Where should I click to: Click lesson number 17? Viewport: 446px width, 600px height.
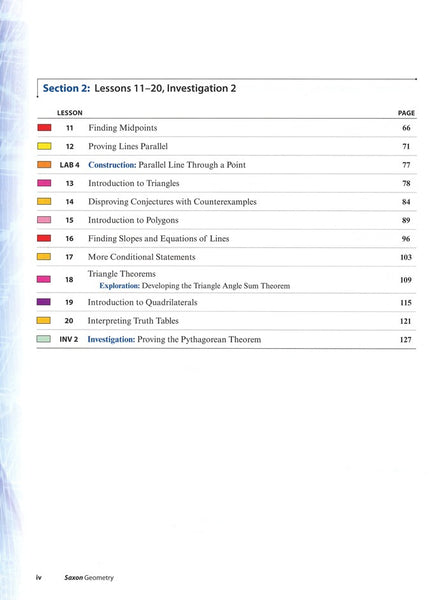click(x=69, y=257)
